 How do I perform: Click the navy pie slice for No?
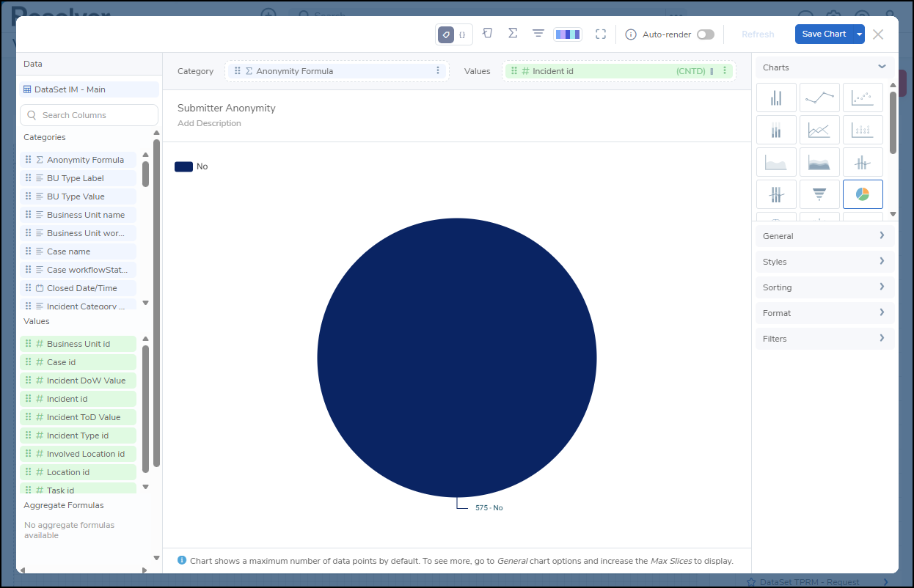pyautogui.click(x=457, y=358)
